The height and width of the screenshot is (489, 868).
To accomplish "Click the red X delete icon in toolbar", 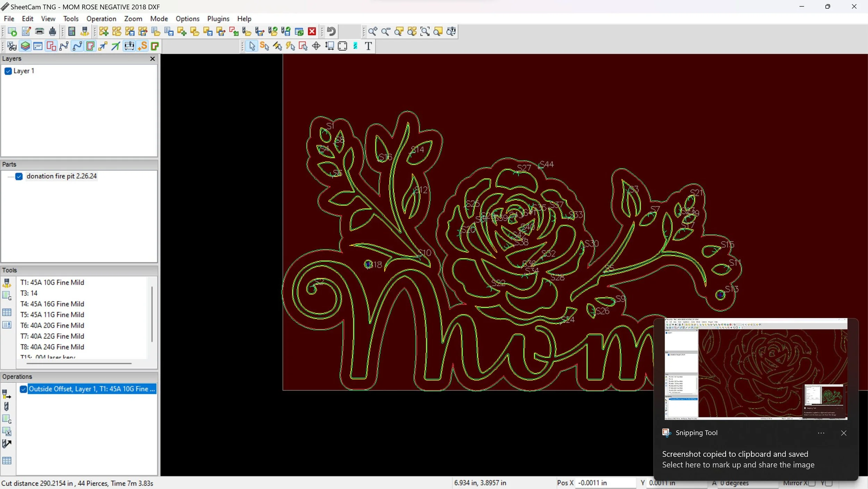I will tap(312, 32).
